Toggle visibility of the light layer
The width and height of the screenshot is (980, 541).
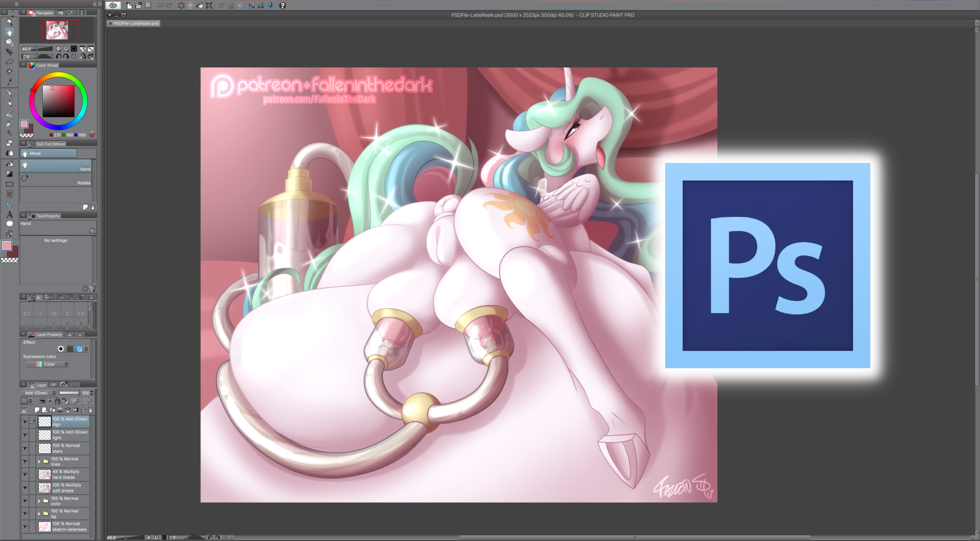tap(24, 435)
